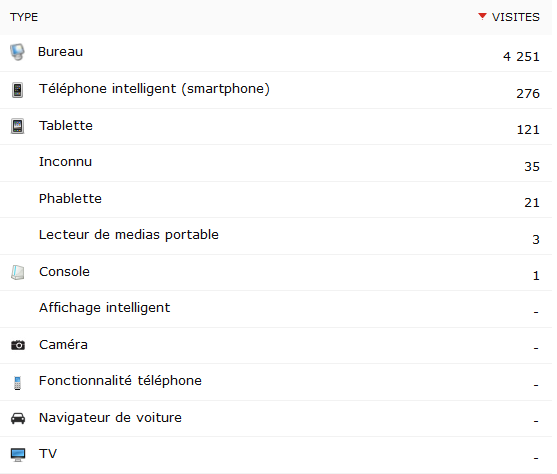Click the red sort arrow next to VISITES
This screenshot has width=557, height=474.
pyautogui.click(x=482, y=16)
